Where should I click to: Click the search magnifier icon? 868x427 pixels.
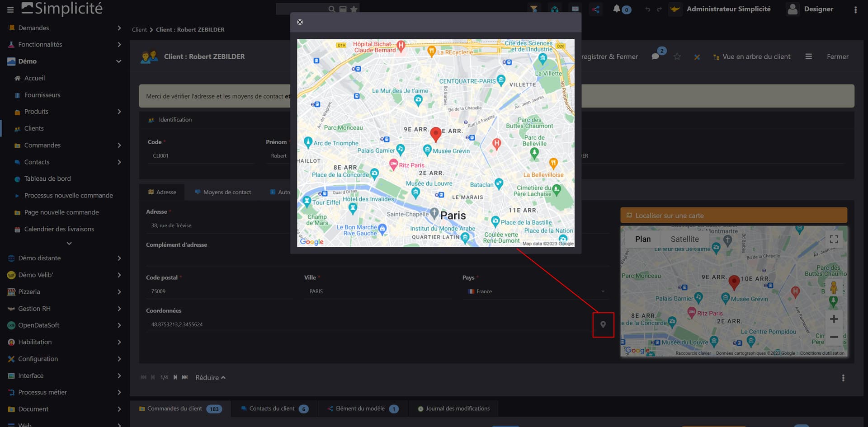[332, 9]
